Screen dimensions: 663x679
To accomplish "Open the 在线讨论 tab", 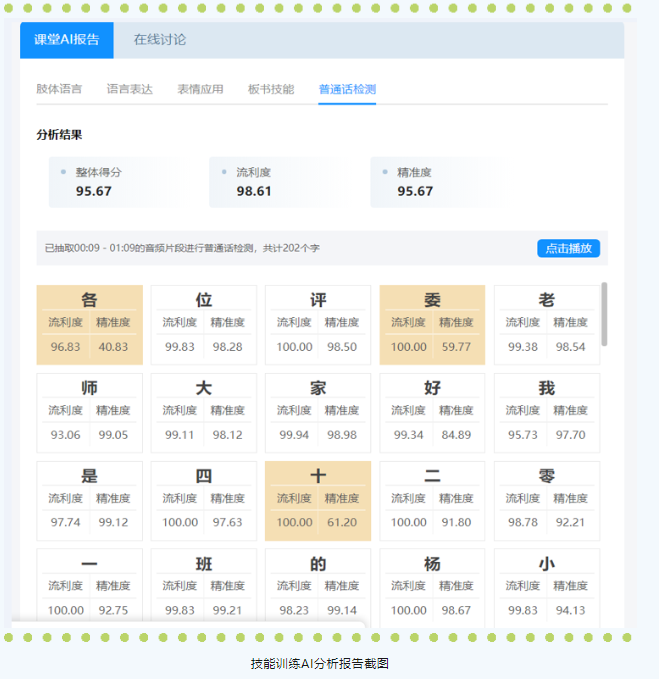I will [160, 40].
